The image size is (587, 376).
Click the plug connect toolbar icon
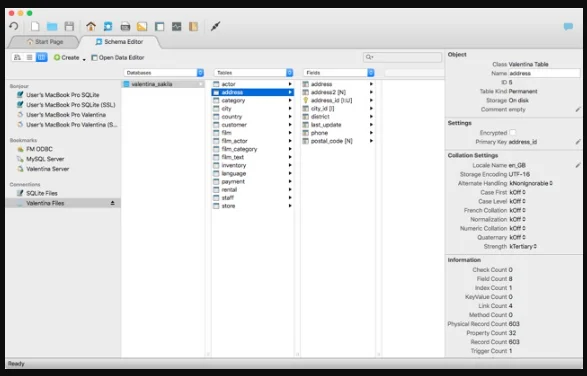pyautogui.click(x=215, y=26)
